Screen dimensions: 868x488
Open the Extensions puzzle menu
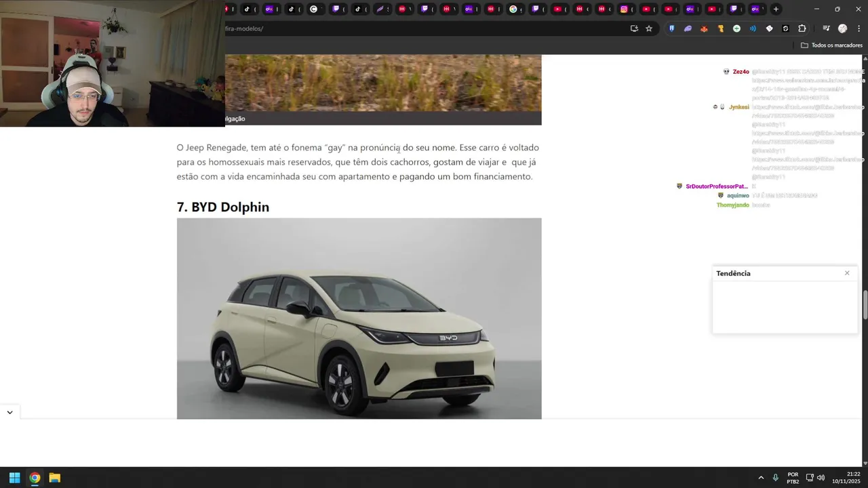pyautogui.click(x=802, y=28)
